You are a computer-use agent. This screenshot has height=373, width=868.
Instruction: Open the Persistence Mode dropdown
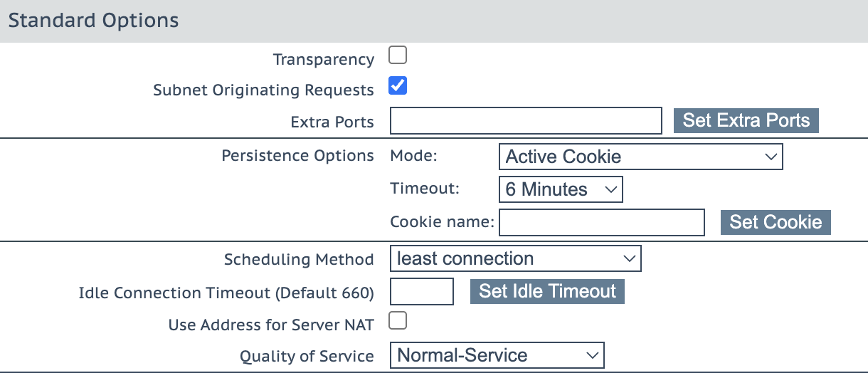tap(640, 157)
